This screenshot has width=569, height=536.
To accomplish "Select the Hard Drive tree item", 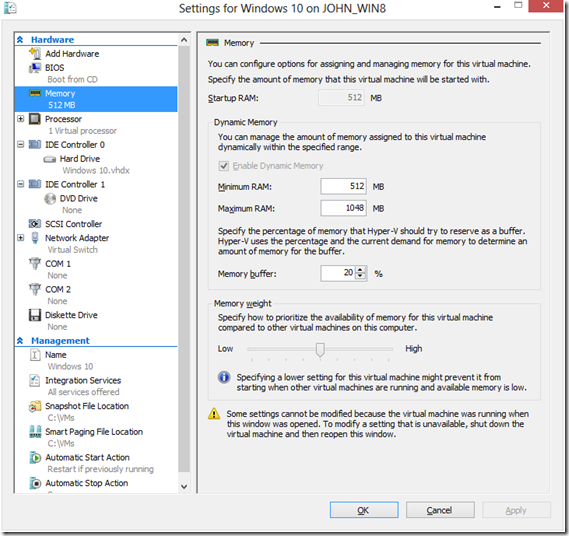I will point(79,159).
